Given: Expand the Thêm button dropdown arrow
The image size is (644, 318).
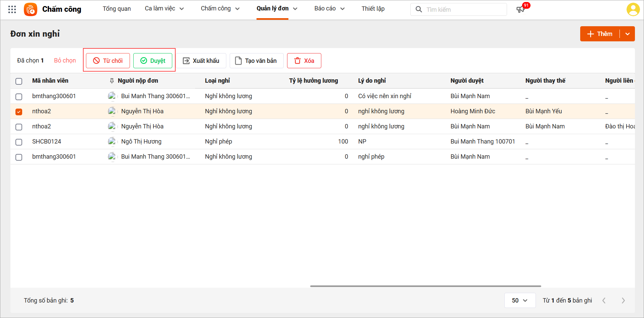Looking at the screenshot, I should coord(627,34).
